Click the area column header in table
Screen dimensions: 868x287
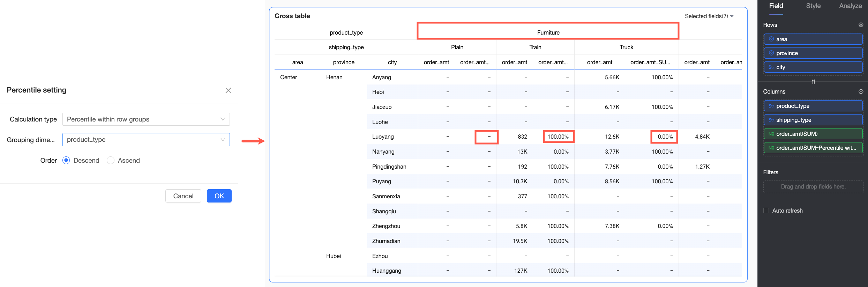[x=298, y=62]
